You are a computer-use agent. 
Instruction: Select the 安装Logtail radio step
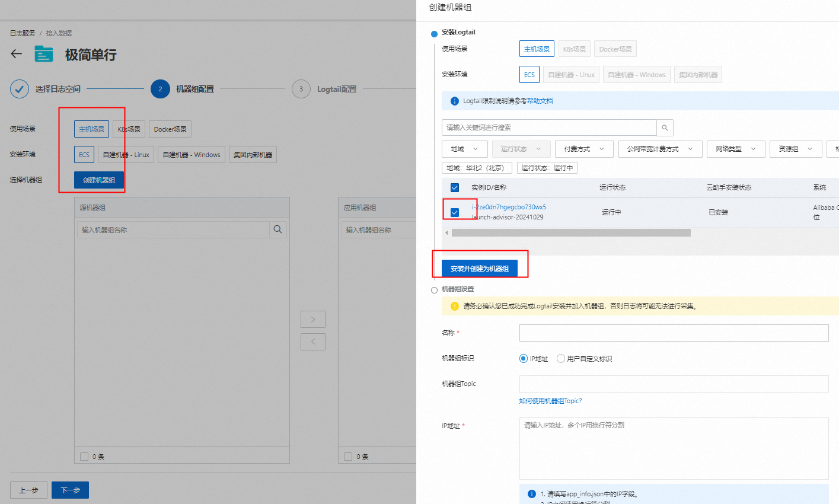click(434, 34)
